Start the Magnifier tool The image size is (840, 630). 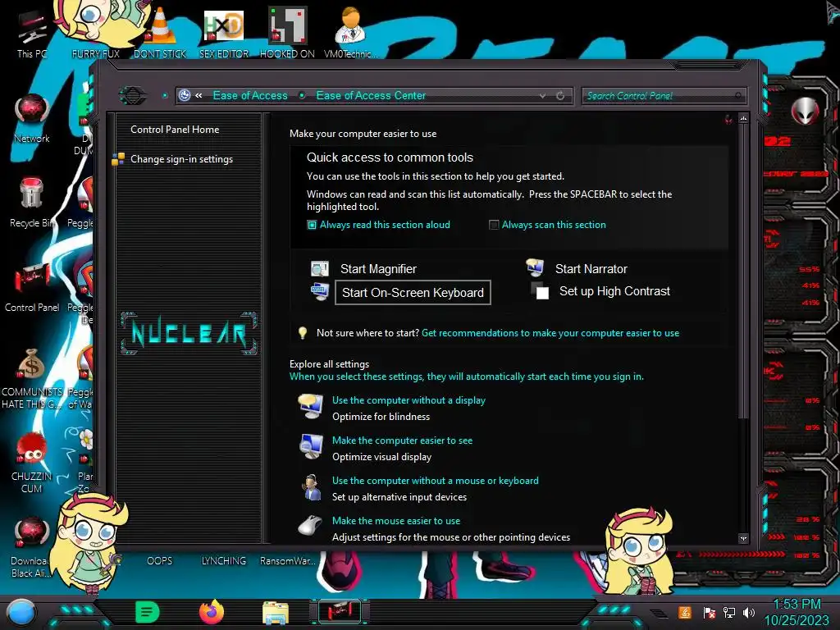click(x=378, y=269)
